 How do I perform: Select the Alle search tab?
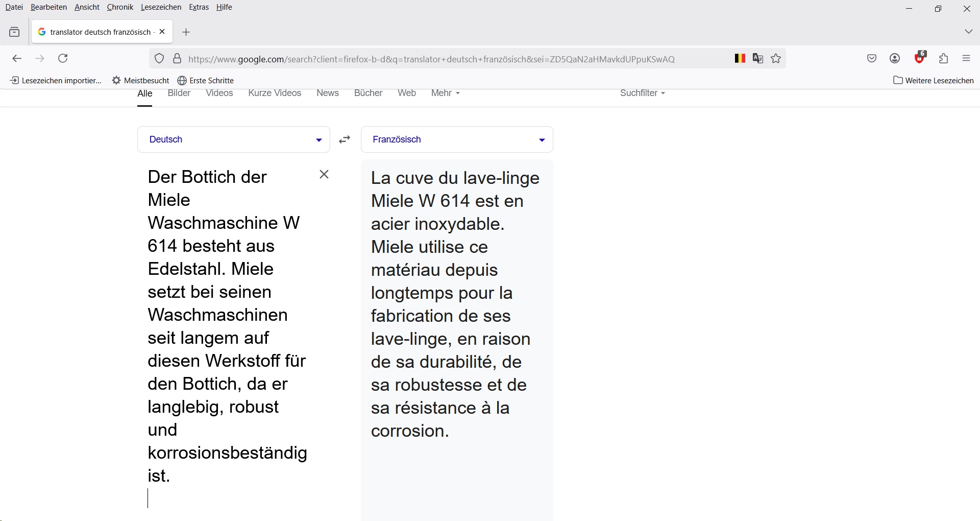point(145,93)
